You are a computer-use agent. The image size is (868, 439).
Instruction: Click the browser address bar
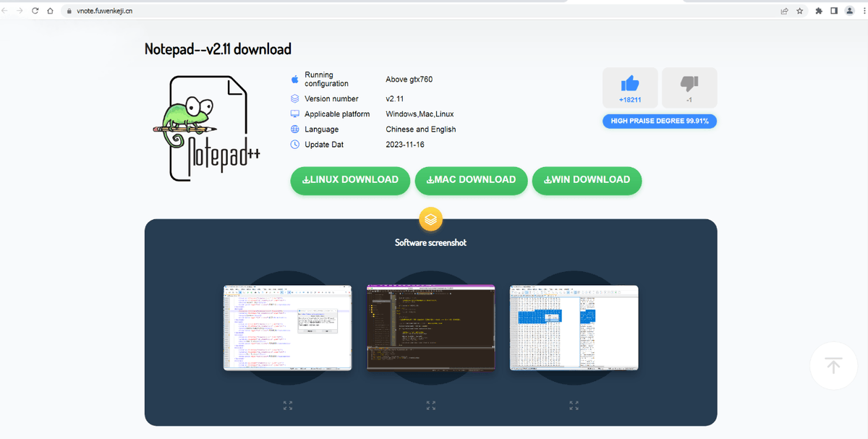click(217, 11)
